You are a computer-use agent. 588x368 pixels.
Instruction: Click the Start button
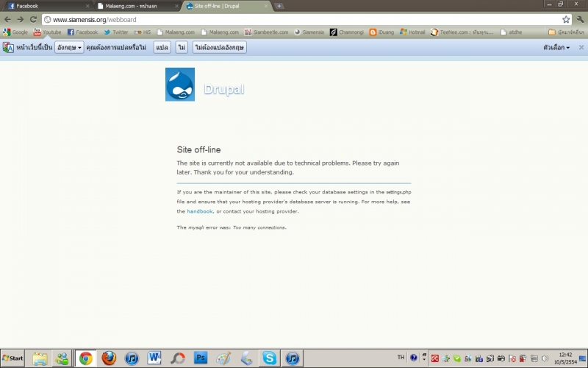[x=12, y=358]
